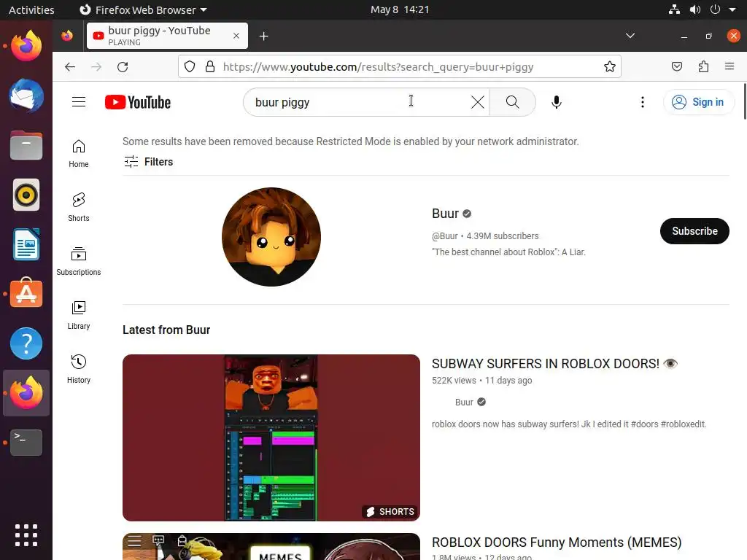
Task: Launch Rhythmbox from the dock
Action: pos(26,195)
